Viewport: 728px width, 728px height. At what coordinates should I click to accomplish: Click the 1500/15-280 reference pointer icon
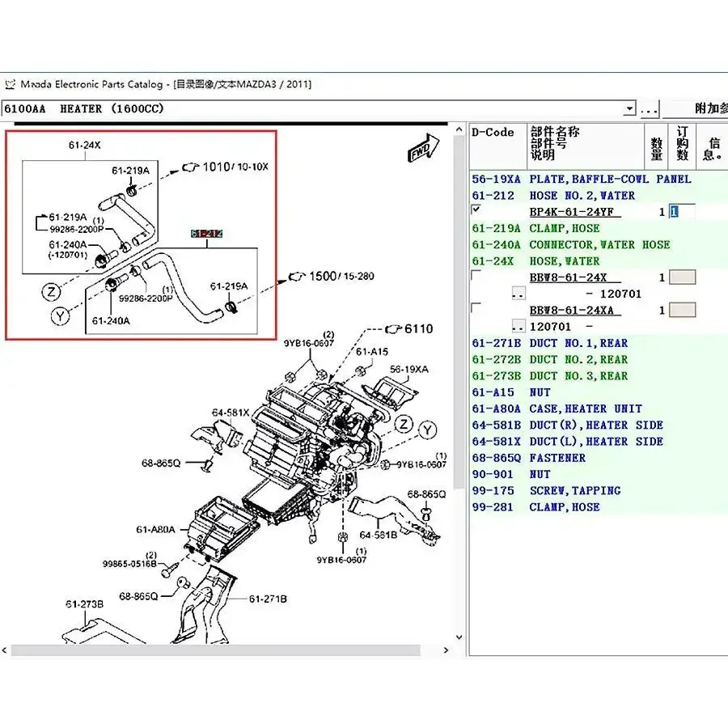[297, 277]
